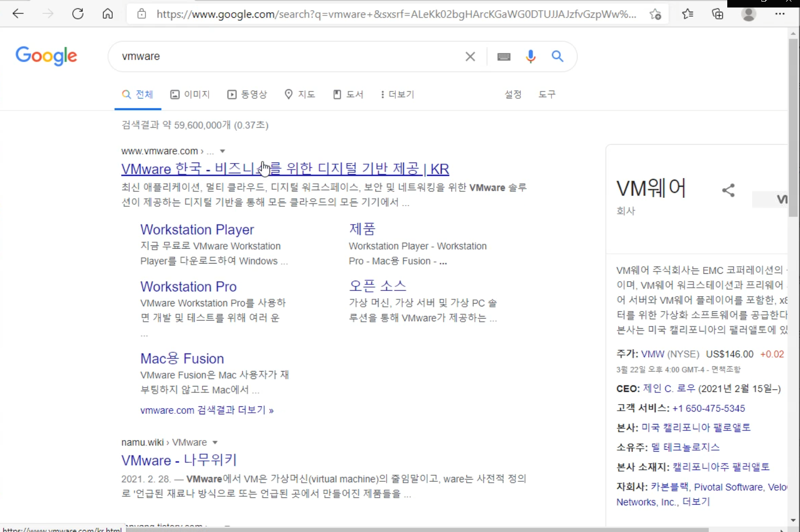Click the VM웨어 knowledge panel title
Screen dimensions: 800x532
tap(651, 188)
